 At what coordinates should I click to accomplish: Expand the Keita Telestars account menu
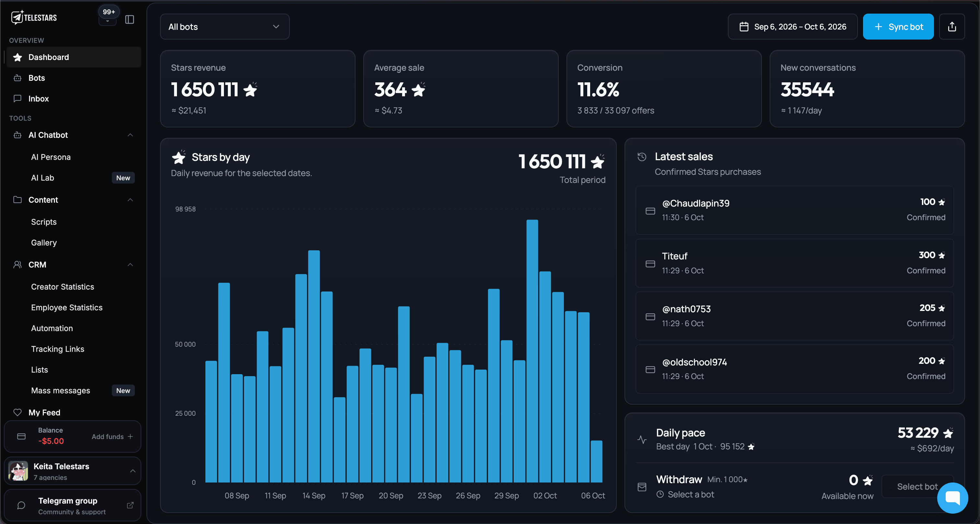133,471
